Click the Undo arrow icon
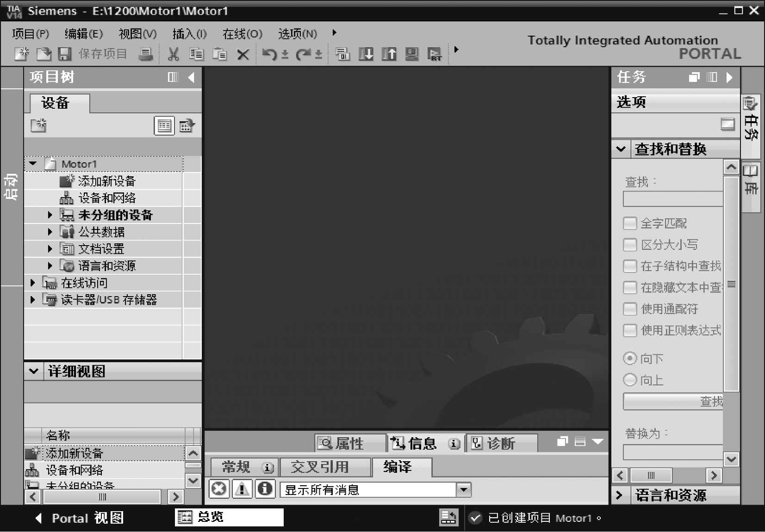 click(269, 54)
